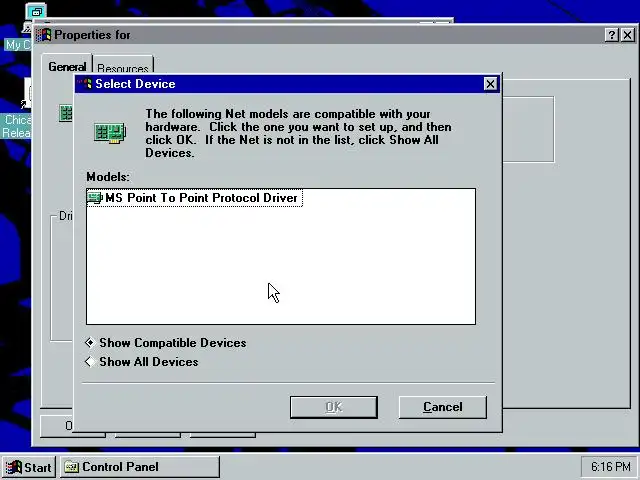This screenshot has height=480, width=640.
Task: Click the device icon in Properties General tab
Action: (66, 113)
